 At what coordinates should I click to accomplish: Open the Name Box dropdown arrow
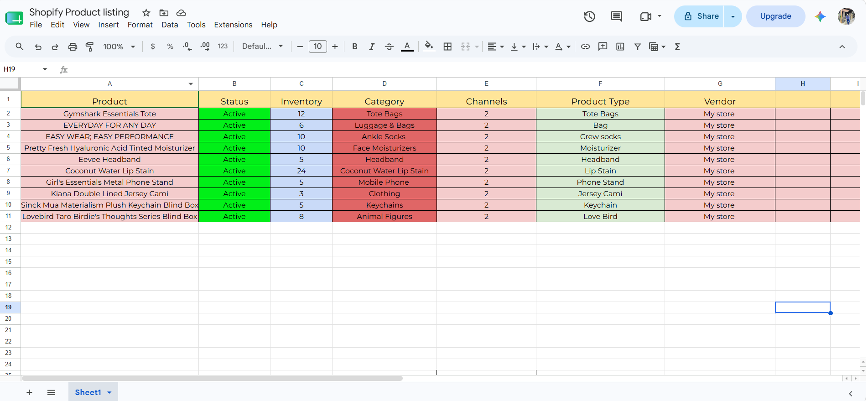point(45,69)
